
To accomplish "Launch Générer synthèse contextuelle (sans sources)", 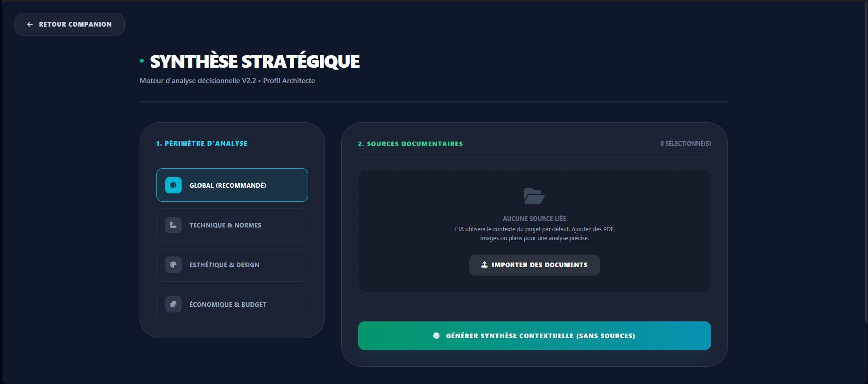I will point(534,335).
